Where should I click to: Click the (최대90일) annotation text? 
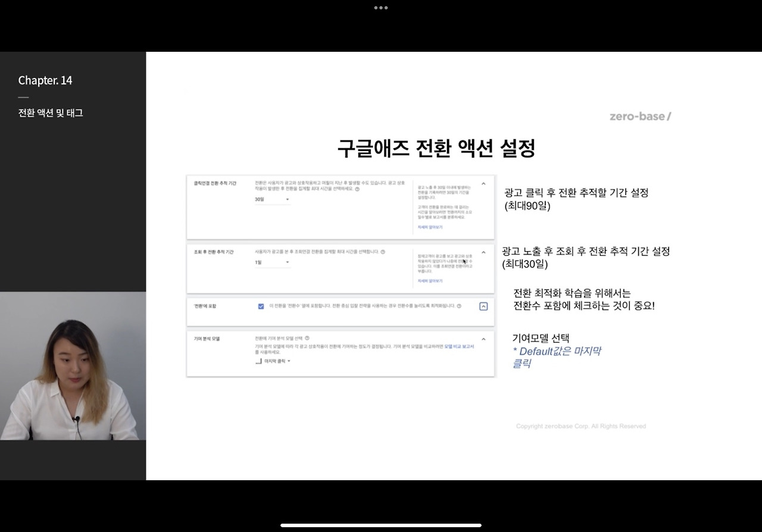(x=527, y=206)
